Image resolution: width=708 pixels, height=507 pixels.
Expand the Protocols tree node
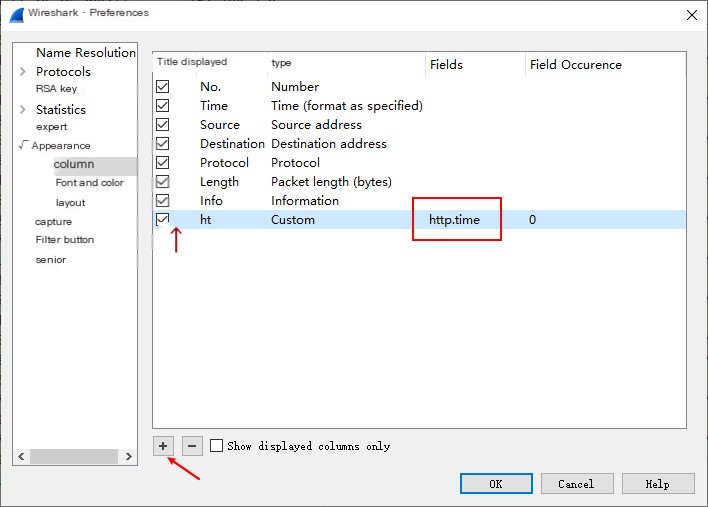[x=23, y=71]
